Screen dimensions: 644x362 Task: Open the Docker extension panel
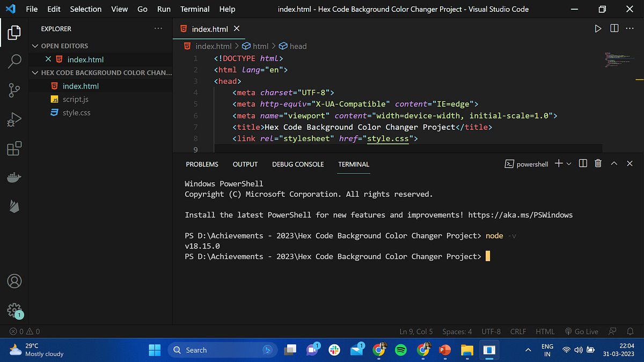click(14, 177)
